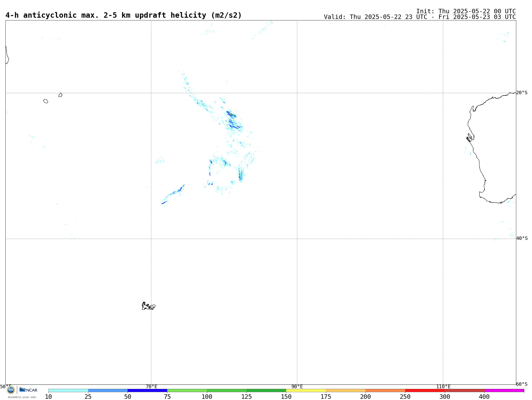The width and height of the screenshot is (532, 400).
Task: Select the light orange 175-200 colorbar segment
Action: pyautogui.click(x=346, y=390)
